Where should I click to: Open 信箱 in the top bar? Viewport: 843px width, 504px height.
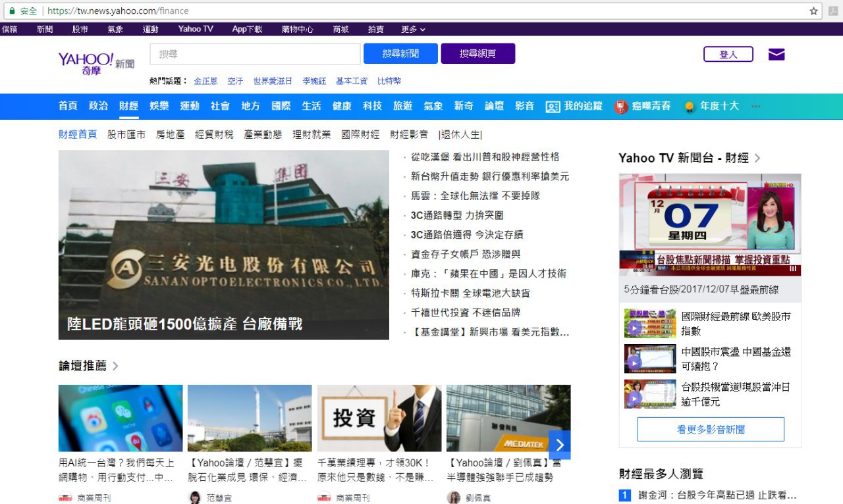[x=10, y=29]
